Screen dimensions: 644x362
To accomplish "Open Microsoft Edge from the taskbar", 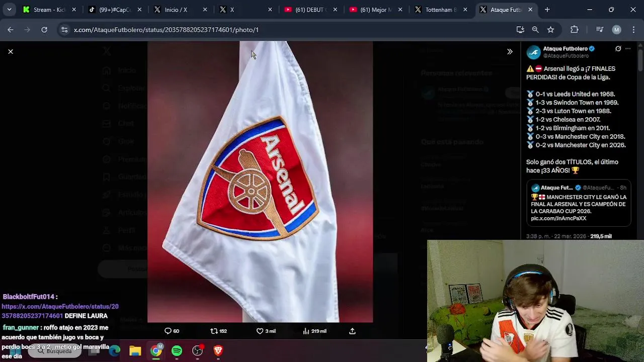I will click(115, 350).
